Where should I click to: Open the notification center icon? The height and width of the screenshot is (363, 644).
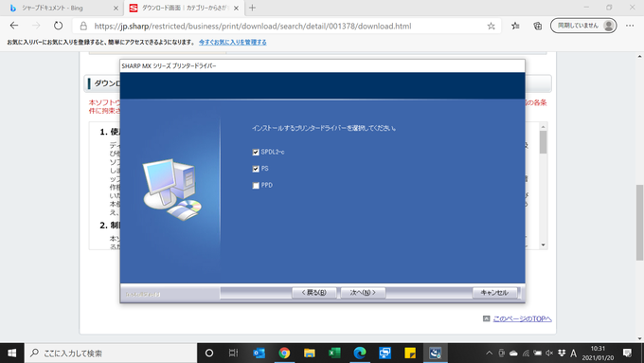[x=627, y=353]
